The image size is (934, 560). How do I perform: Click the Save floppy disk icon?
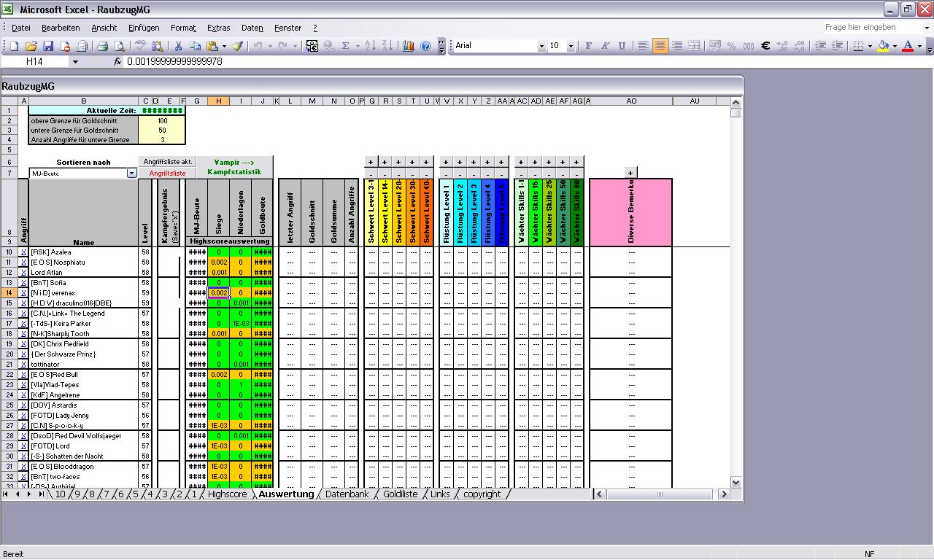pos(48,46)
